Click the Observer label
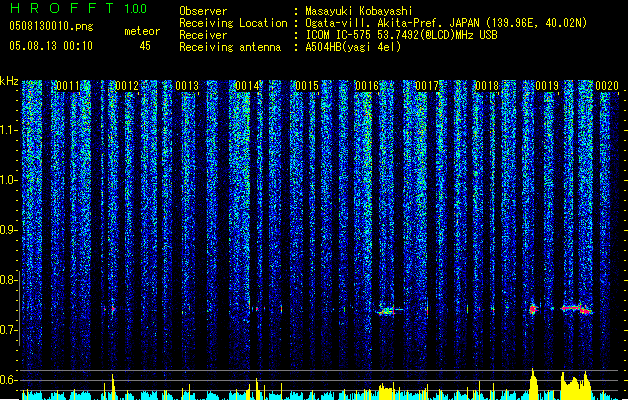The width and height of the screenshot is (629, 400). [x=203, y=11]
